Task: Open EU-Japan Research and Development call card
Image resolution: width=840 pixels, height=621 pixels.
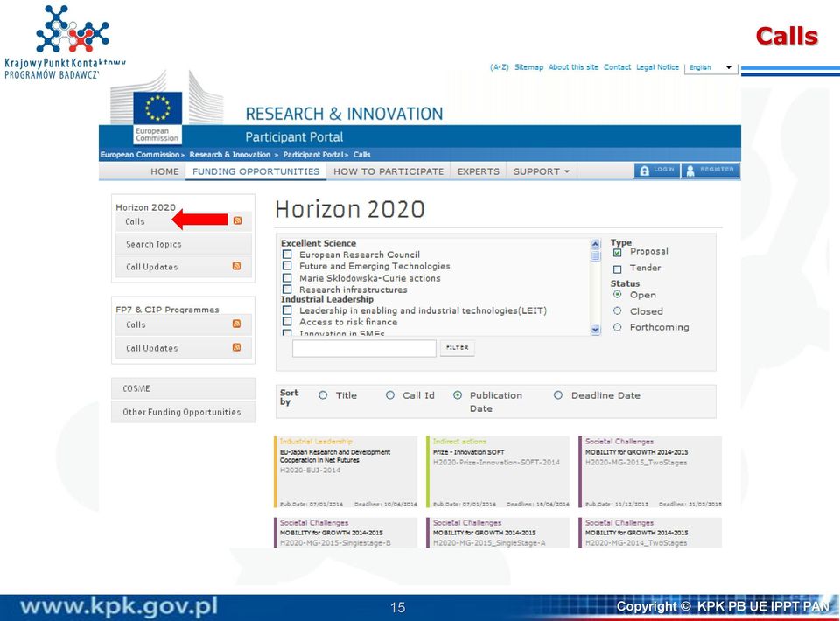Action: (346, 471)
